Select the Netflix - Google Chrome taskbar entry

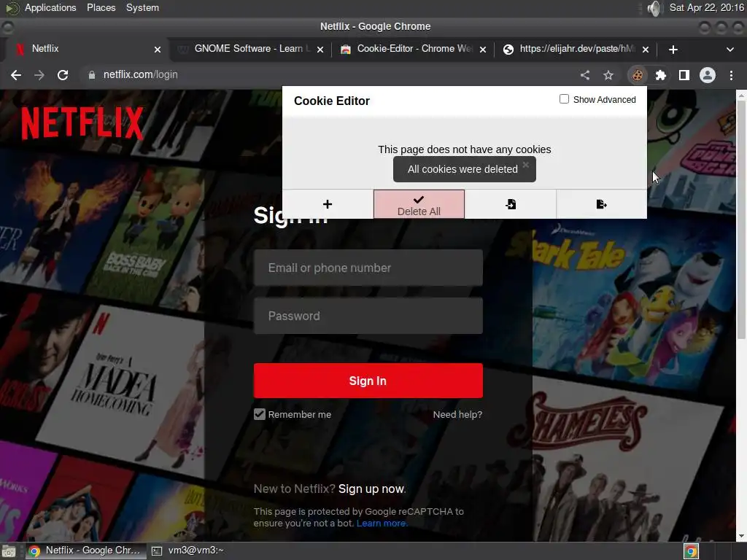85,551
